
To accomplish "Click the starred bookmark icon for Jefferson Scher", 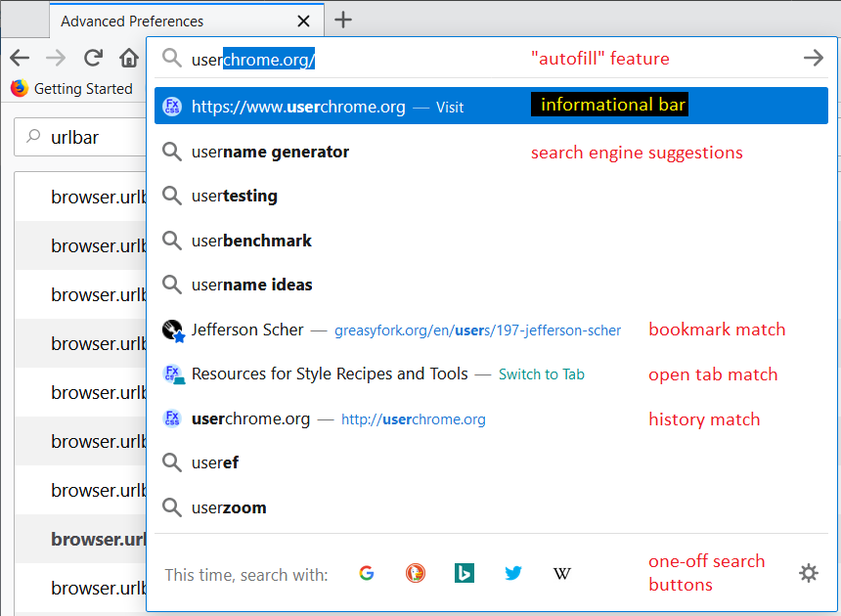I will point(173,330).
